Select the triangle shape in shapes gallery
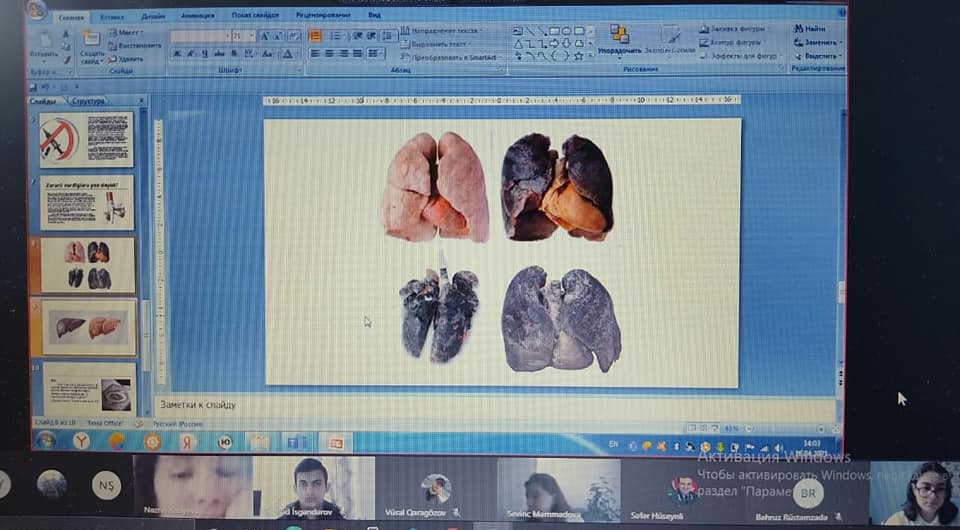 pos(518,43)
